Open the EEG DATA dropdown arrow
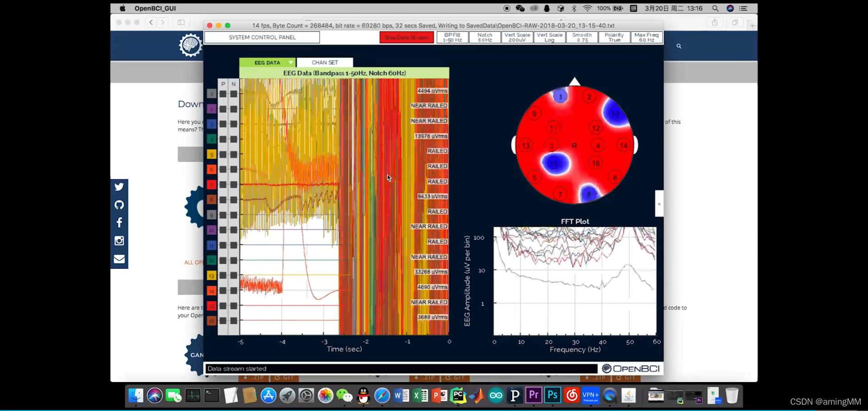The image size is (868, 411). pos(291,62)
